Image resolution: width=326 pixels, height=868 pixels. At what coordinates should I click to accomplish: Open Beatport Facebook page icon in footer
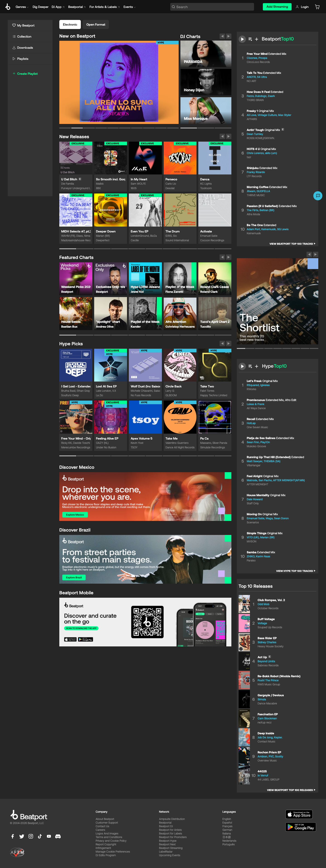click(12, 836)
